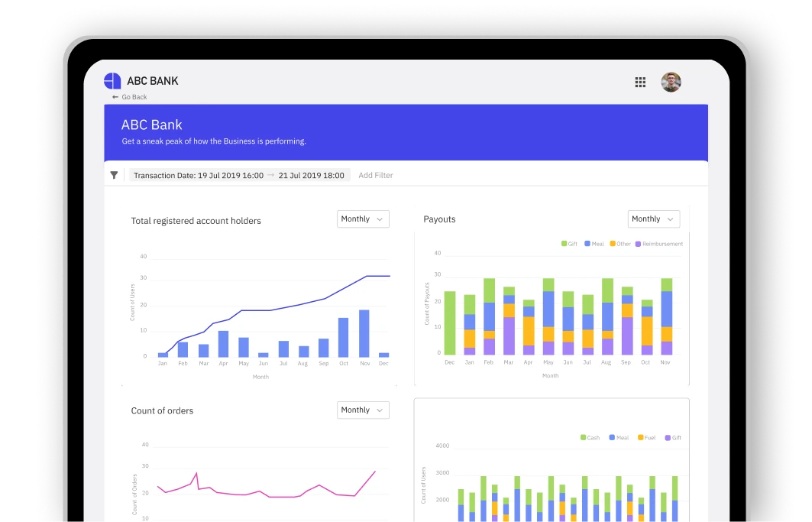
Task: Toggle the Other legend in Payouts chart
Action: click(620, 244)
